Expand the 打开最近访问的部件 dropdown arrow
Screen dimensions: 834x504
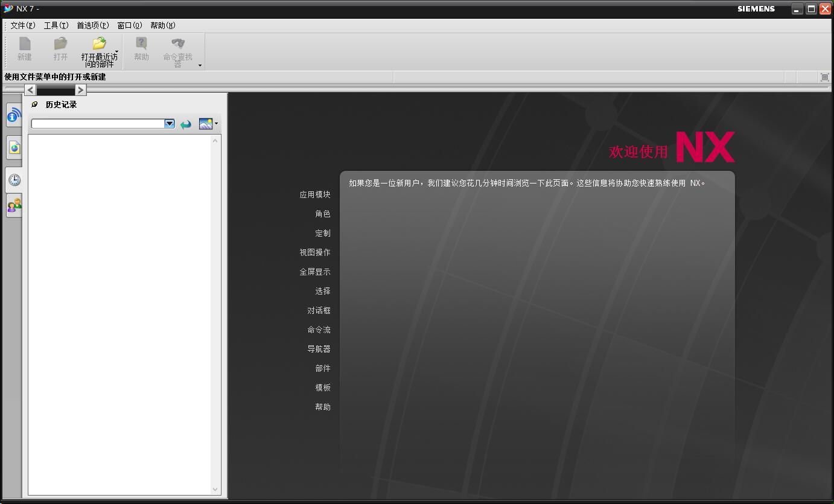116,52
